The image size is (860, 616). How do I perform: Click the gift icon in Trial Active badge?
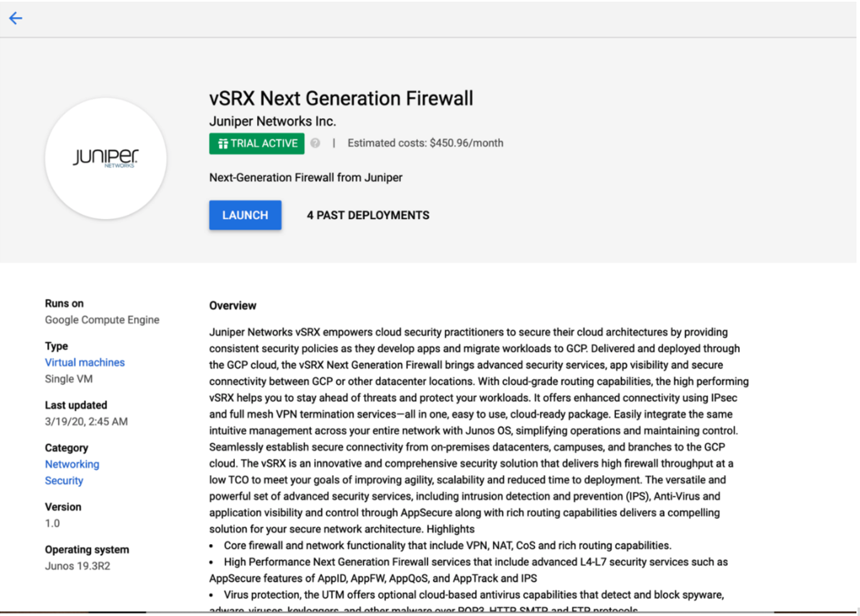click(x=223, y=144)
